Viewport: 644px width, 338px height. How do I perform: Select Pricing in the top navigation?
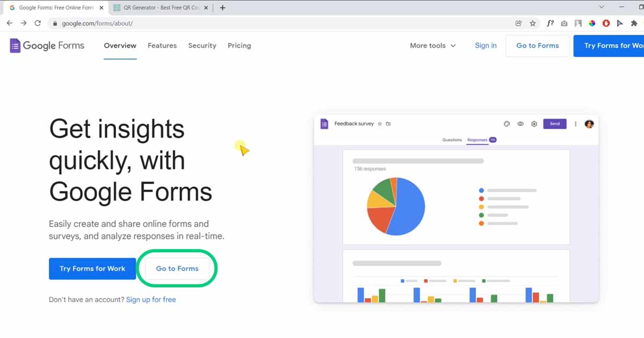pos(239,46)
